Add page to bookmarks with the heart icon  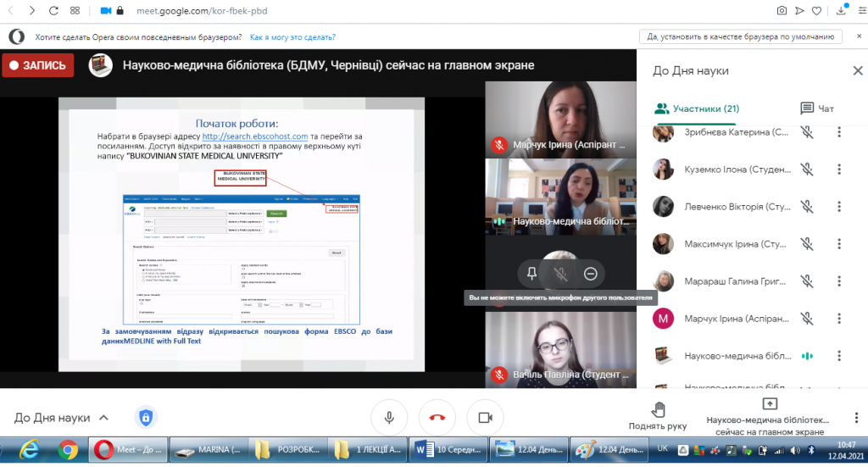[817, 10]
